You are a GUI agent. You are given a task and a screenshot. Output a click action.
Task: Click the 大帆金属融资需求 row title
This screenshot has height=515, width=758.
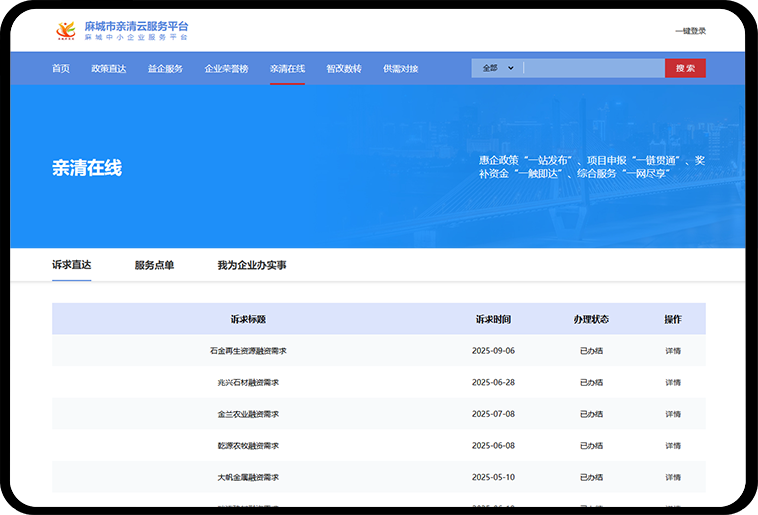click(x=248, y=477)
